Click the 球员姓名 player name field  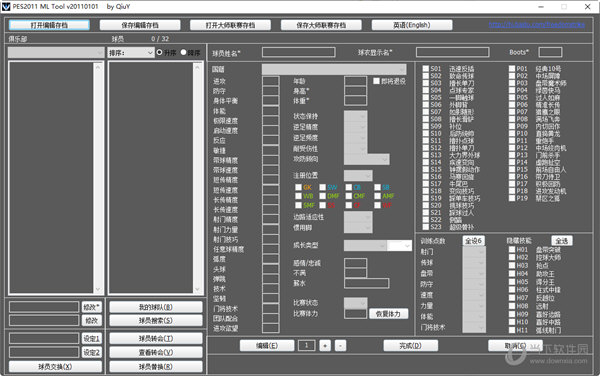(298, 52)
